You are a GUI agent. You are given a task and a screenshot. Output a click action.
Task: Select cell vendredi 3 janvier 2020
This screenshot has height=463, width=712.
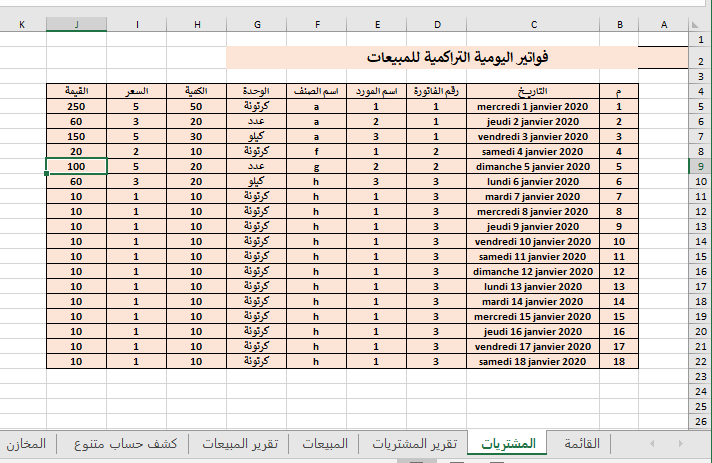[x=533, y=137]
